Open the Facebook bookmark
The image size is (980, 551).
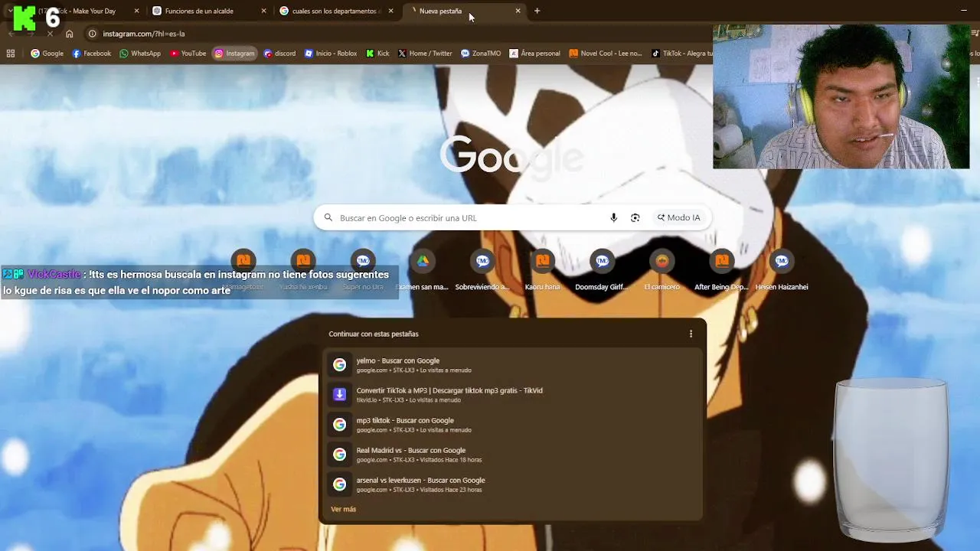click(92, 54)
